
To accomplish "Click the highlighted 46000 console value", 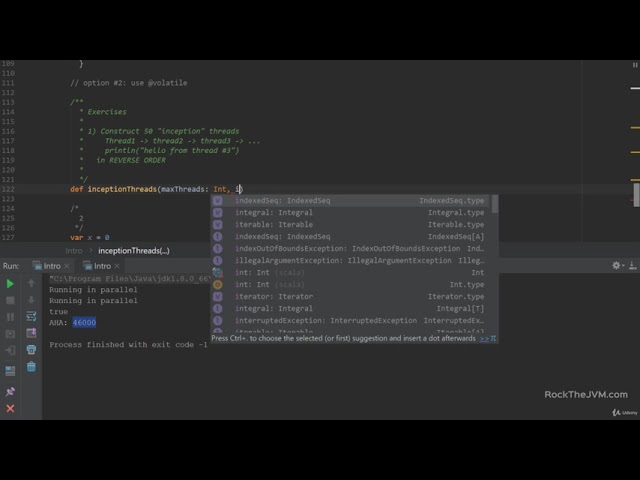I will [x=84, y=322].
